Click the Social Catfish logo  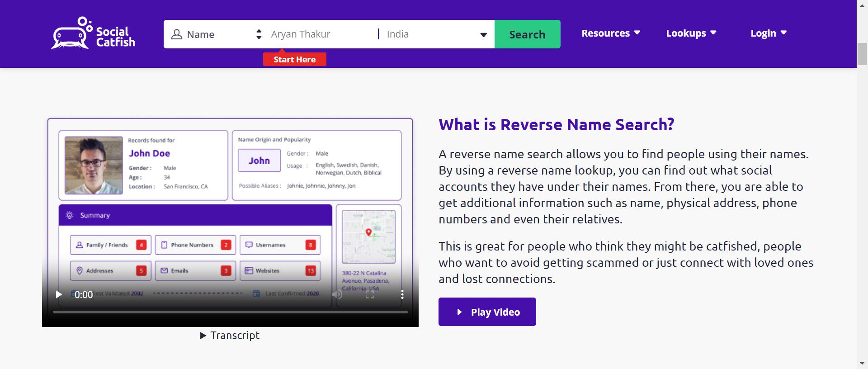tap(93, 33)
